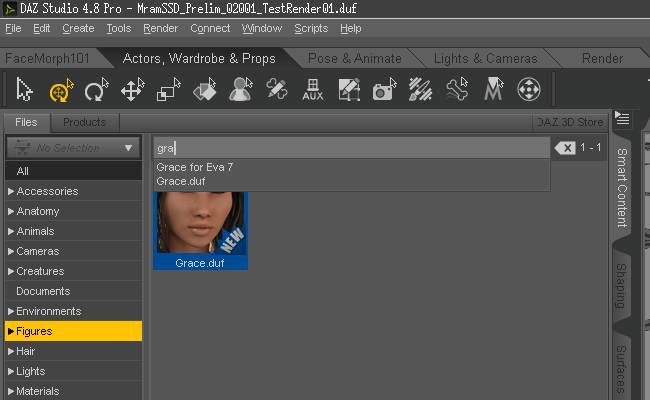Open the File menu
The height and width of the screenshot is (400, 650).
click(x=13, y=28)
